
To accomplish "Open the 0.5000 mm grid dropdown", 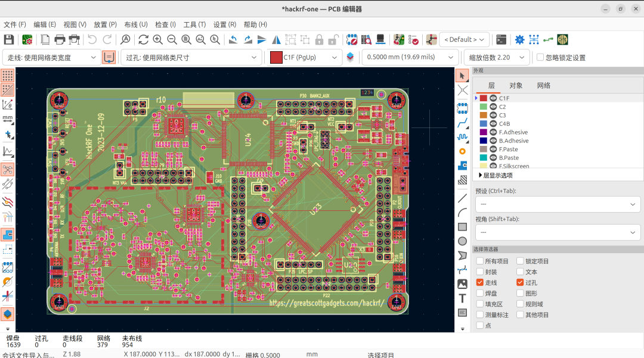I will [410, 57].
